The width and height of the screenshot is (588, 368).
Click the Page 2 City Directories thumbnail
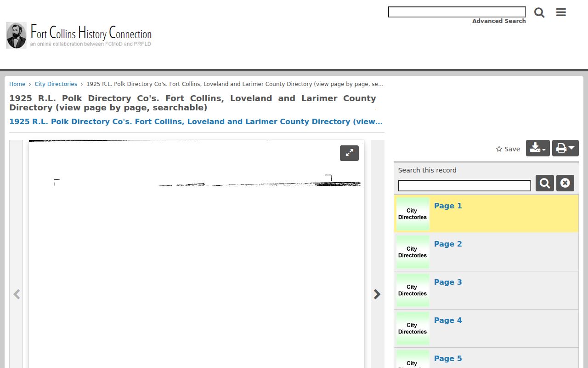413,252
